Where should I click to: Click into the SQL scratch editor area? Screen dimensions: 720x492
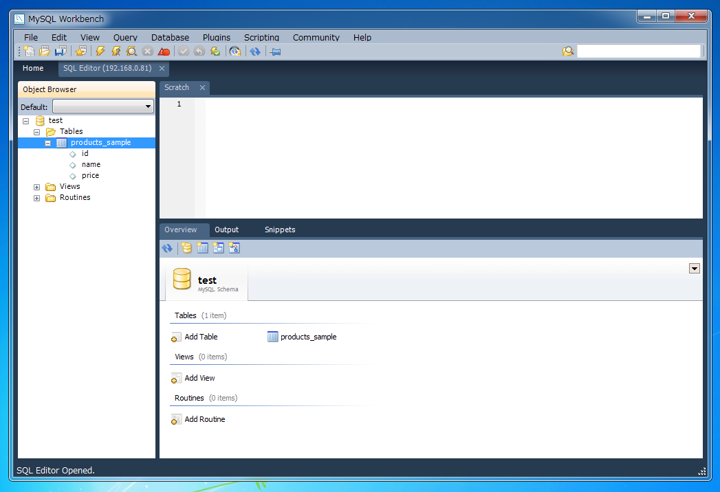454,158
